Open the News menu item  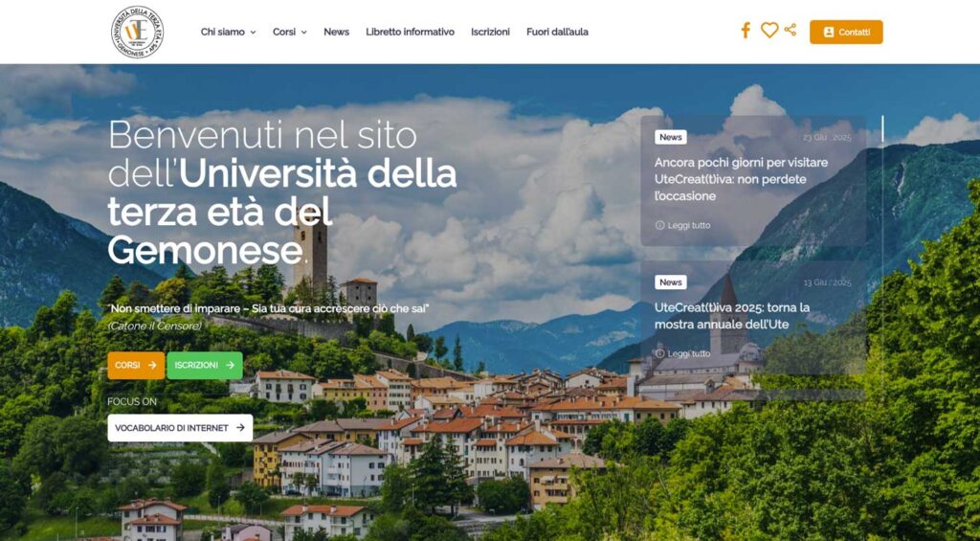coord(336,32)
